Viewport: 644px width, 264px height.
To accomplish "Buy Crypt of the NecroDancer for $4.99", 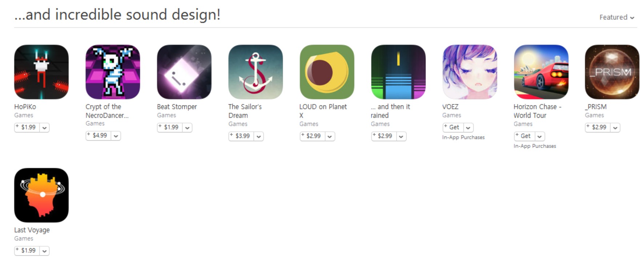I will [x=98, y=136].
